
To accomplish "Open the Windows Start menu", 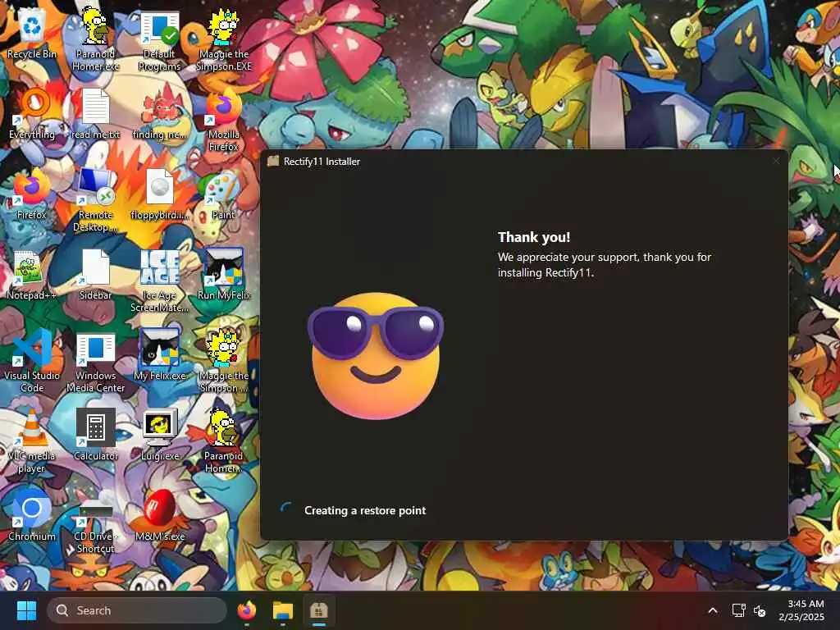I will pos(26,610).
